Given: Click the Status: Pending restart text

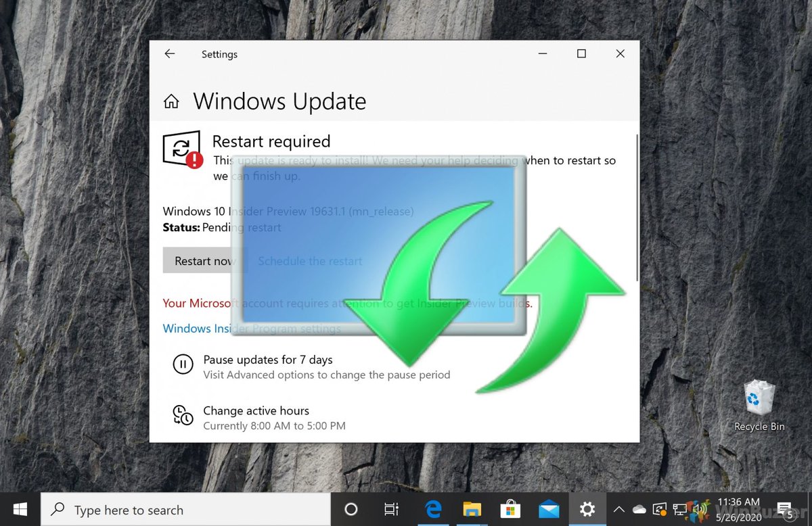Looking at the screenshot, I should click(x=222, y=228).
